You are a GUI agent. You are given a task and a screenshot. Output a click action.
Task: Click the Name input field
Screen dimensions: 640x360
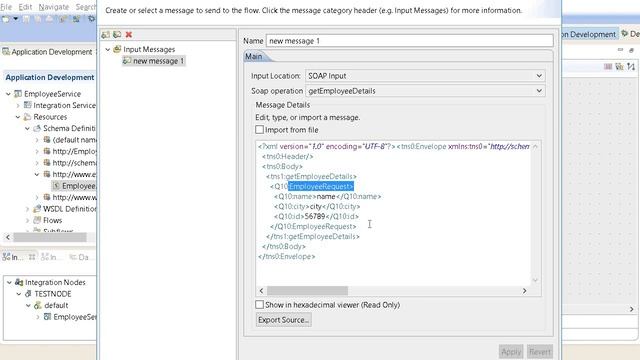coord(410,41)
